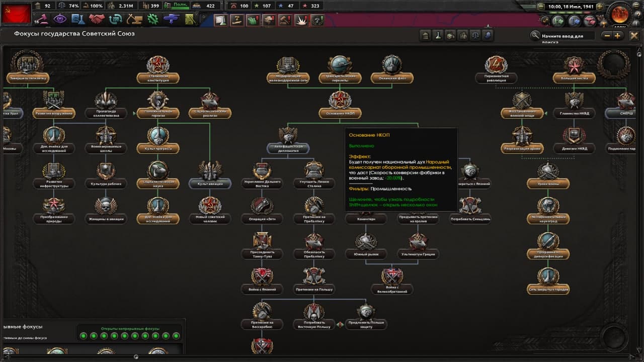This screenshot has height=362, width=644.
Task: Select the blue map mode button
Action: (574, 21)
